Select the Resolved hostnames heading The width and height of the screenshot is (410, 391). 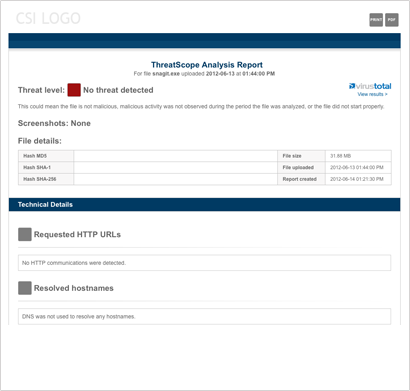(x=74, y=288)
